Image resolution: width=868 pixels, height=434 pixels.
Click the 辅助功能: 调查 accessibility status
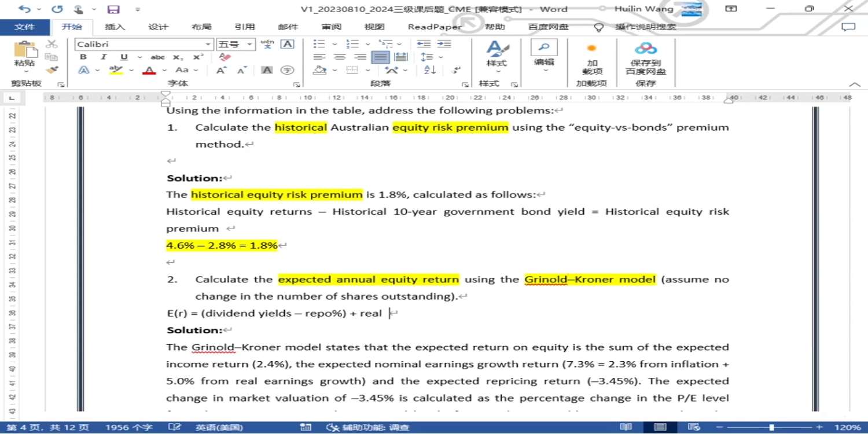pos(368,428)
